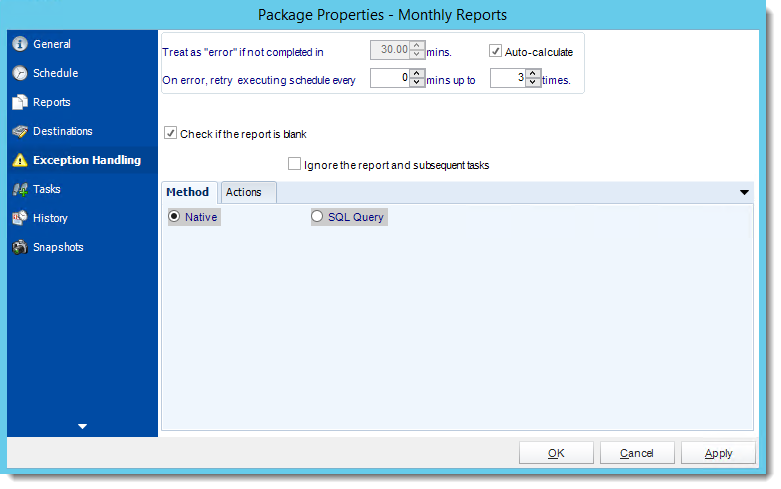The width and height of the screenshot is (781, 489).
Task: Select the SQL Query radio button
Action: (317, 216)
